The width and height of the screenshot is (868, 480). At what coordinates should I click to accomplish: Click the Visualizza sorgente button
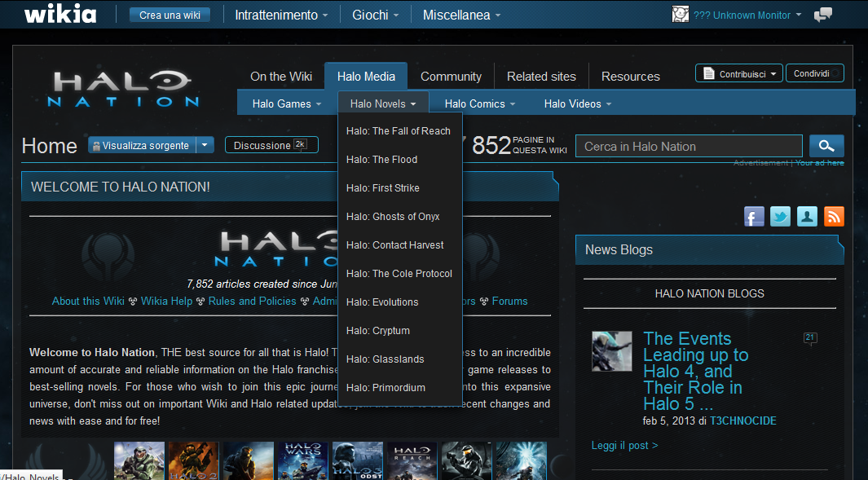coord(143,145)
